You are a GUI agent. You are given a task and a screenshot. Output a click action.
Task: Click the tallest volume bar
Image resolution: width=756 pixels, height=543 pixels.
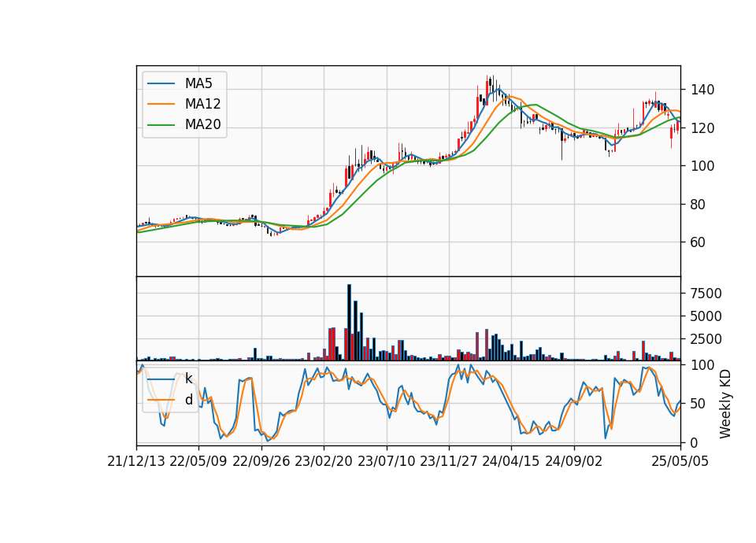pos(349,323)
